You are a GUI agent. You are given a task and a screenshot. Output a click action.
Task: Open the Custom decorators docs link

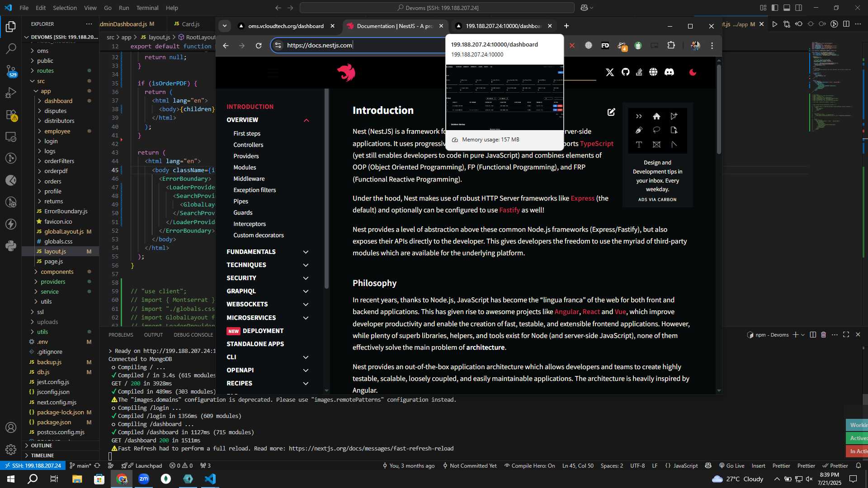259,235
